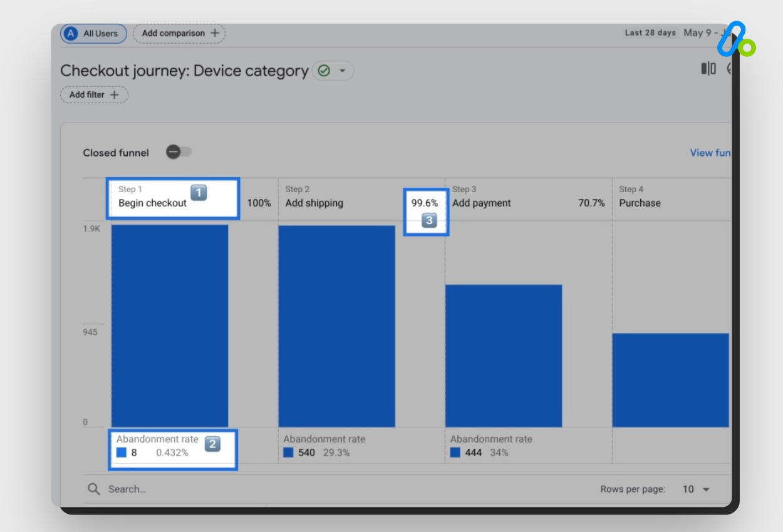
Task: Click the green check status icon
Action: tap(324, 71)
